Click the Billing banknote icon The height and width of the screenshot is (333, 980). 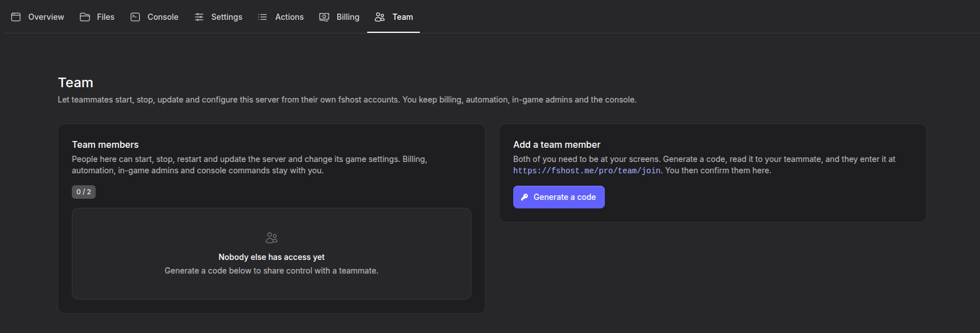[x=324, y=17]
